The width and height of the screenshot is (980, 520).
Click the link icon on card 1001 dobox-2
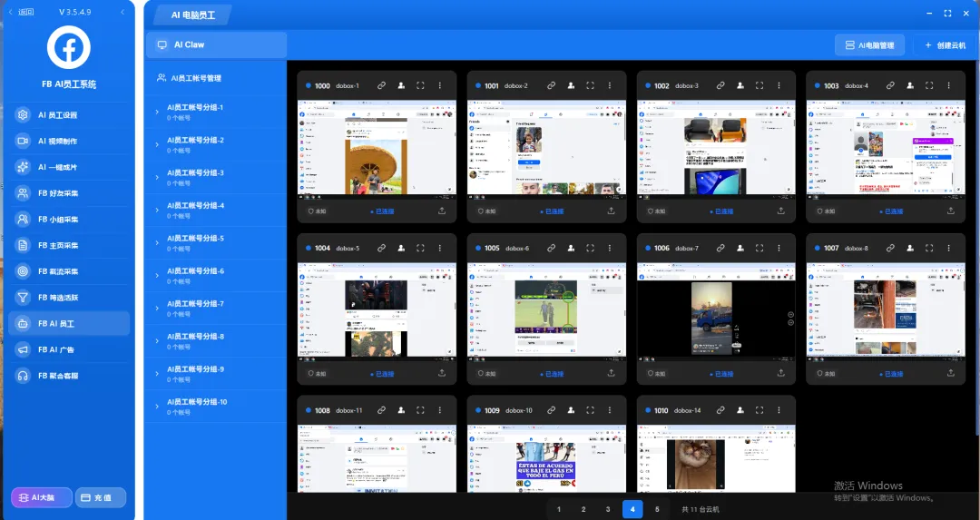pos(552,85)
